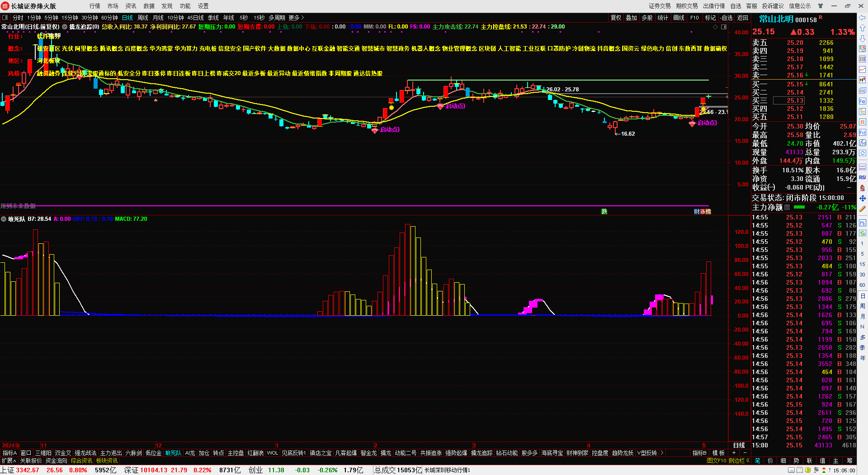Select the pencil drawing tool icon
This screenshot has width=868, height=475.
(x=863, y=209)
